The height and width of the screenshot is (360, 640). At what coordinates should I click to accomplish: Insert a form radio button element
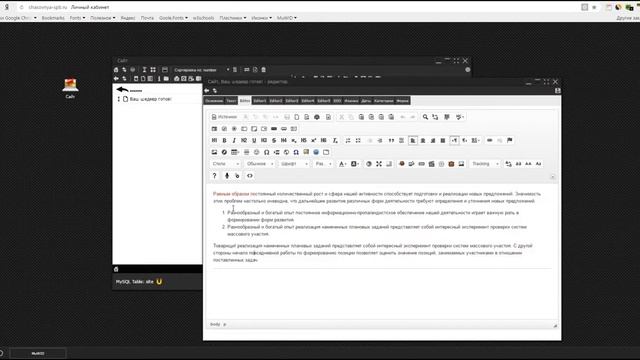click(234, 129)
